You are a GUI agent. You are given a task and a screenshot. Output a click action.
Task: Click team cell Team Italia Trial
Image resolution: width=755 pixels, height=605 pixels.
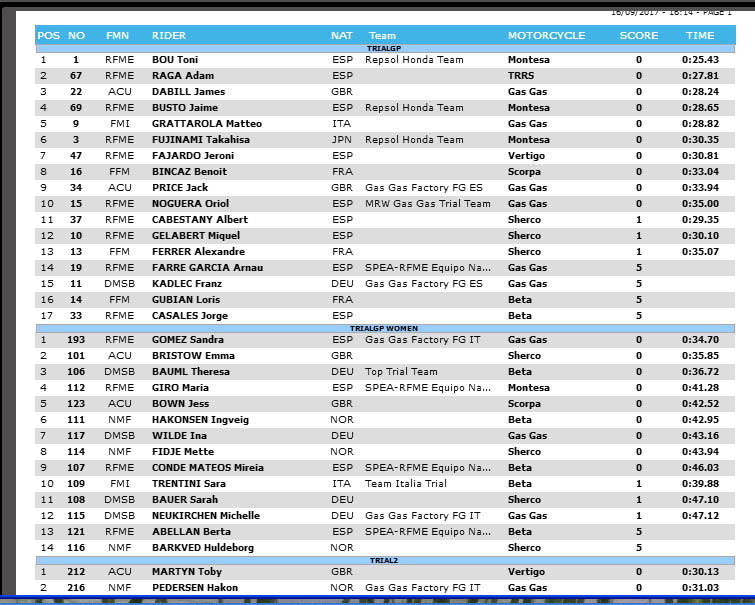[x=405, y=484]
